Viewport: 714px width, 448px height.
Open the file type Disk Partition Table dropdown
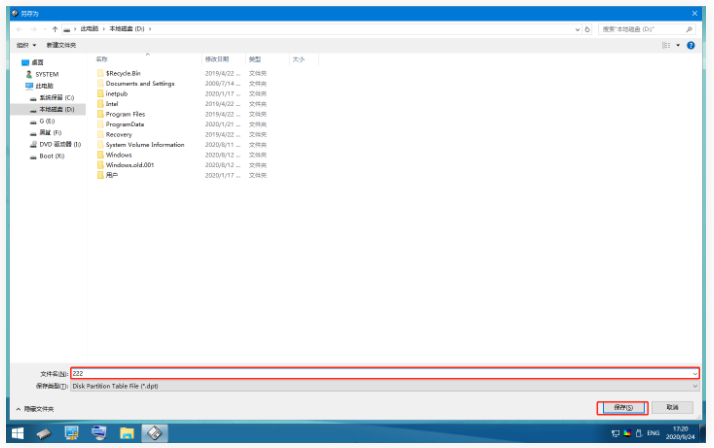[385, 384]
